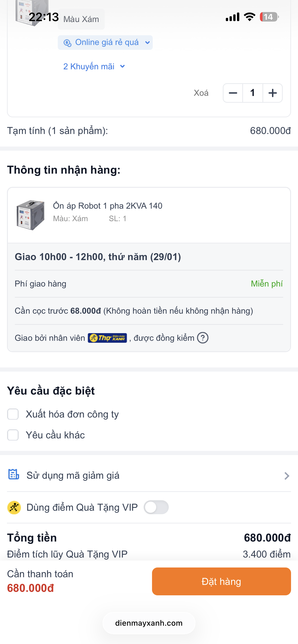The height and width of the screenshot is (644, 298).
Task: Enable the Dùng điểm Quà Tặng VIP switch
Action: [x=156, y=507]
